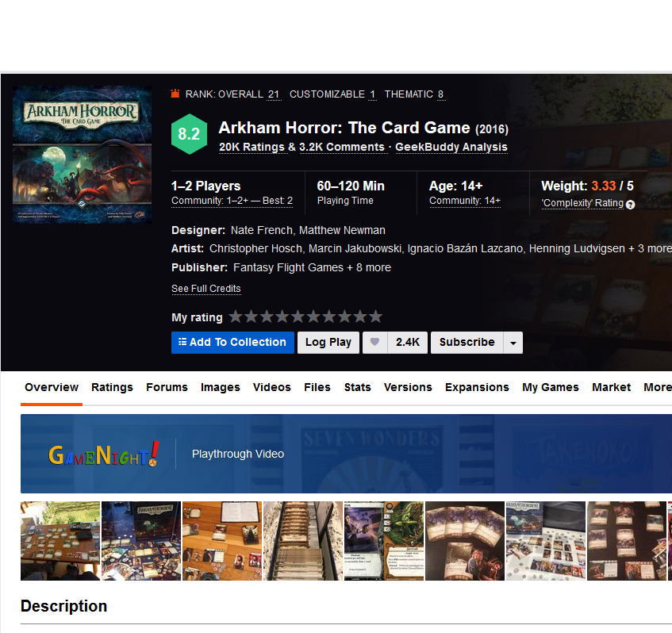Screen dimensions: 672x633
Task: Open publisher Fantasy Flight Games link
Action: coord(289,267)
